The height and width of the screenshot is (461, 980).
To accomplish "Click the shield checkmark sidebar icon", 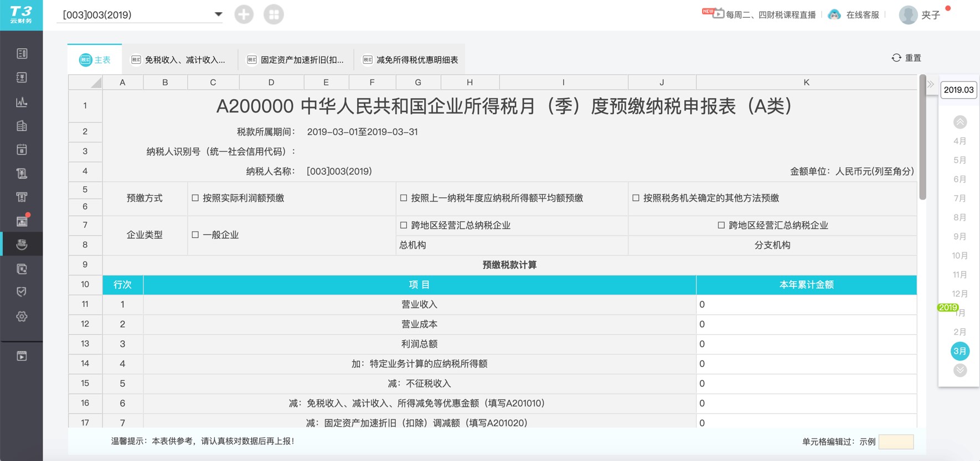I will [22, 292].
